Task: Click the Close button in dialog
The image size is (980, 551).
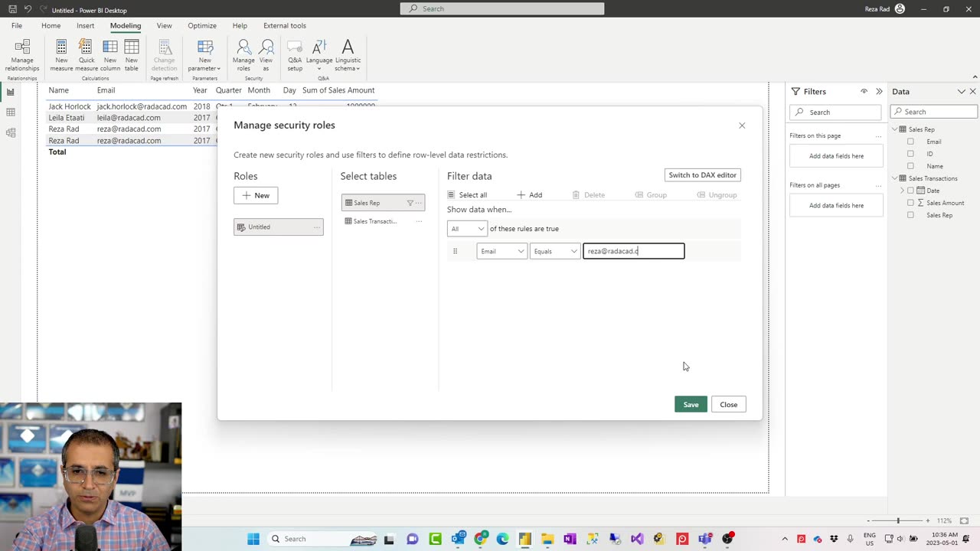Action: (729, 404)
